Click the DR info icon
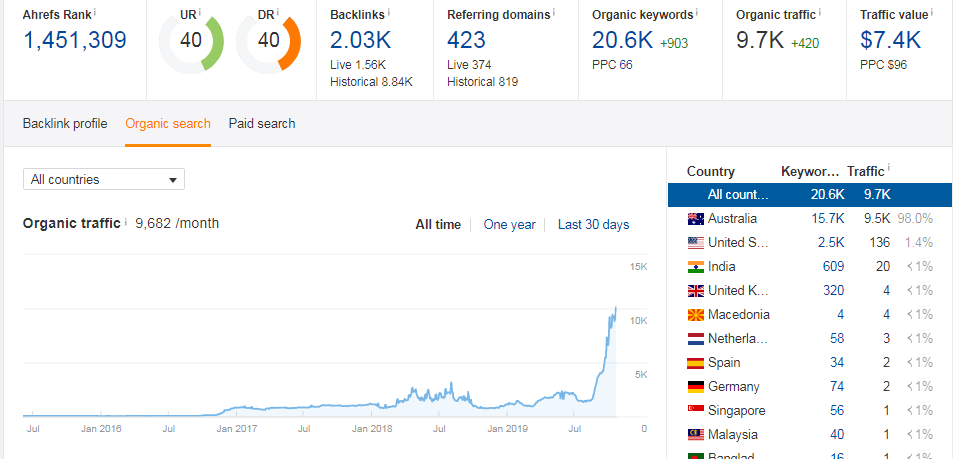 pos(278,10)
